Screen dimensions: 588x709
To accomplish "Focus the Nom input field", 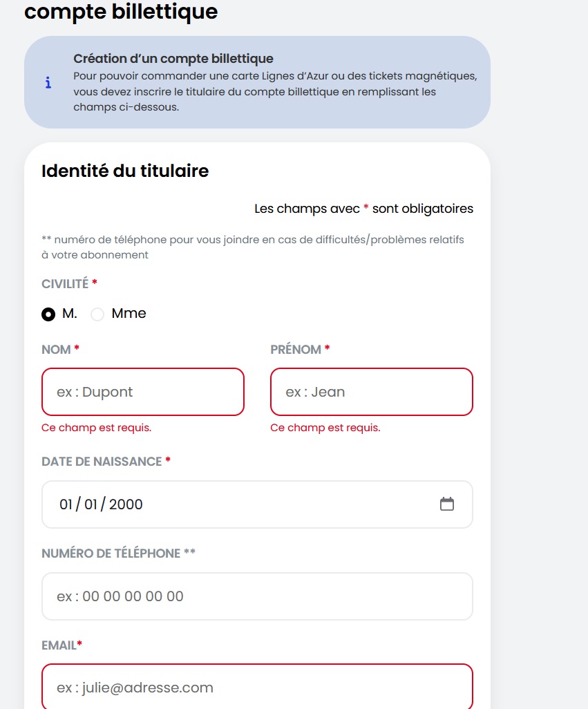I will pos(143,392).
